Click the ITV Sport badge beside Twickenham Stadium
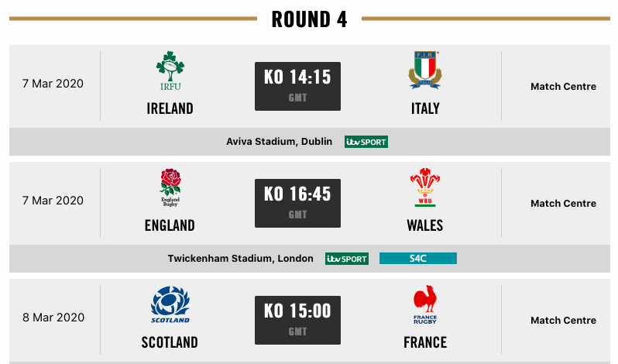The width and height of the screenshot is (618, 364). (x=347, y=259)
